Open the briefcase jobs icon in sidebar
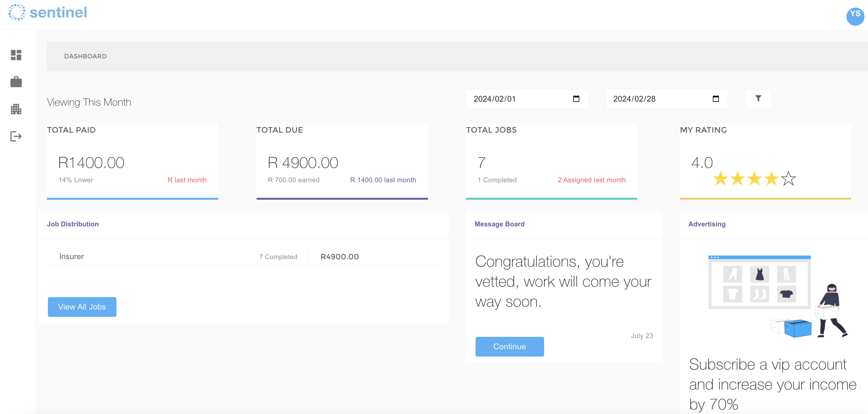 click(x=16, y=82)
